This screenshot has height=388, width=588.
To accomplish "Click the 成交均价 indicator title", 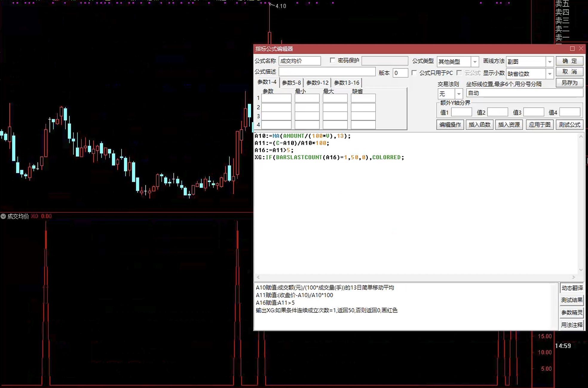I will point(18,216).
